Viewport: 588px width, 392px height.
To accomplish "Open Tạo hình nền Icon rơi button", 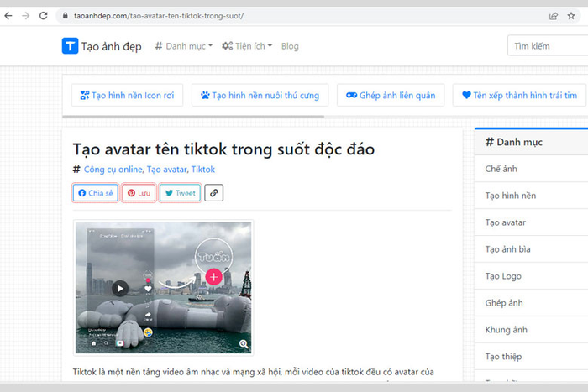I will point(127,95).
